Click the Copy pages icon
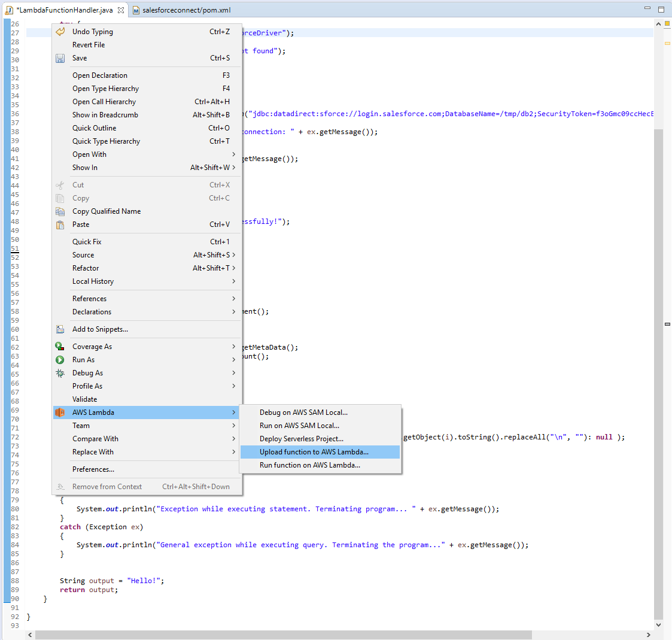The image size is (672, 640). 60,198
